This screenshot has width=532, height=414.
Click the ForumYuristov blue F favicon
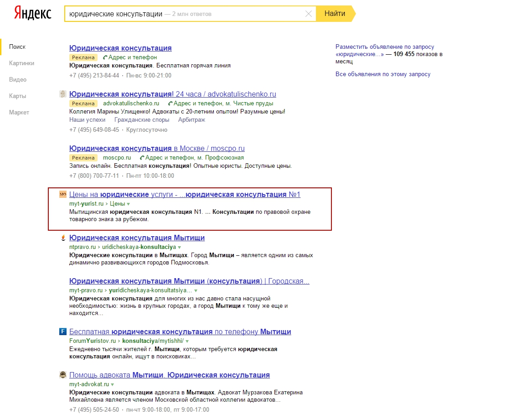pos(63,331)
